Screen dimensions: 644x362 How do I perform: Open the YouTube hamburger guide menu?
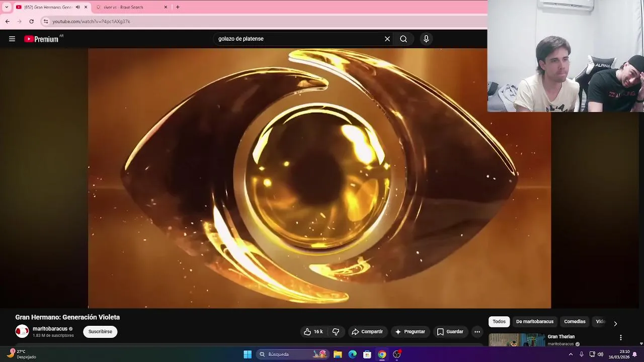pyautogui.click(x=12, y=39)
